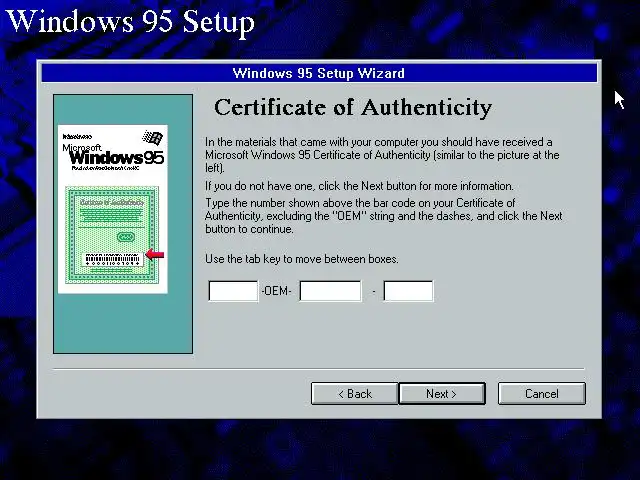Click the oval seal emblem on the sample certificate

pos(126,237)
